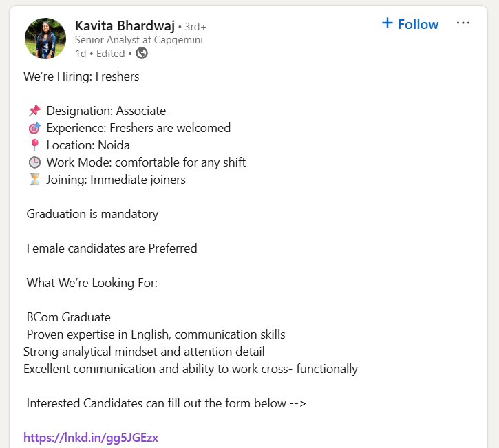This screenshot has width=499, height=448.
Task: Click the globe public visibility icon
Action: 142,53
